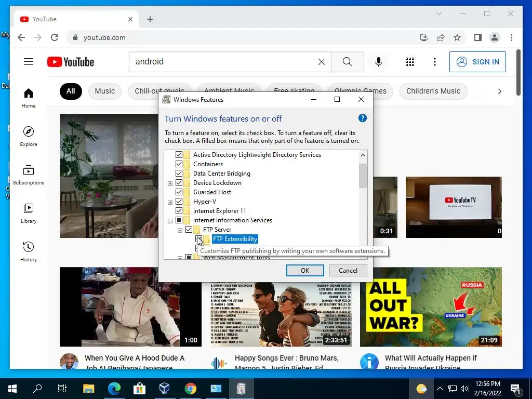Open a new Chrome tab
The image size is (532, 399).
(x=150, y=19)
